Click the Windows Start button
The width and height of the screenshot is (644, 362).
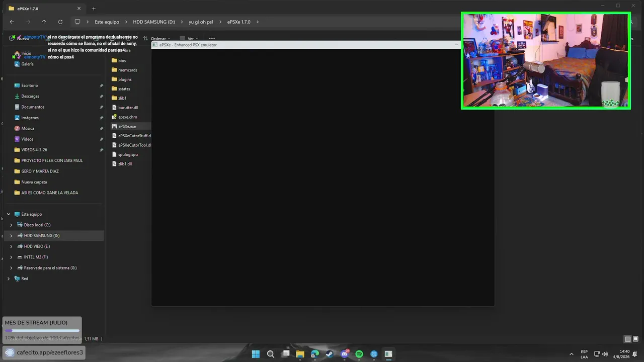coord(256,354)
